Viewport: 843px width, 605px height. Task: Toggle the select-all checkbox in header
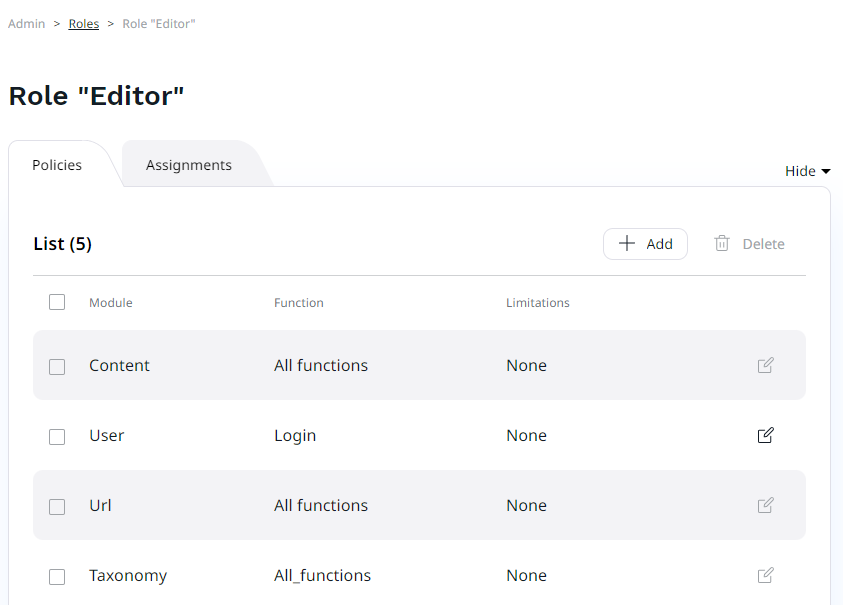[57, 302]
